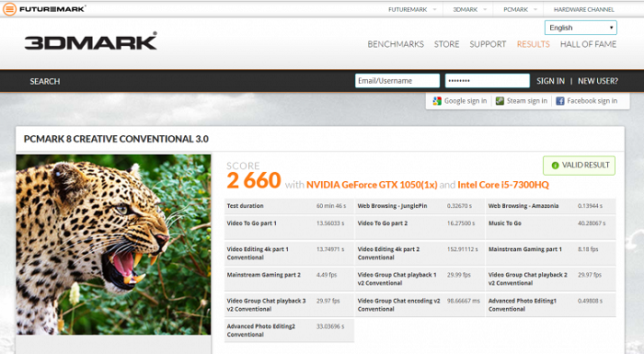The height and width of the screenshot is (354, 644).
Task: Click the 4.49 fps value
Action: (x=327, y=275)
